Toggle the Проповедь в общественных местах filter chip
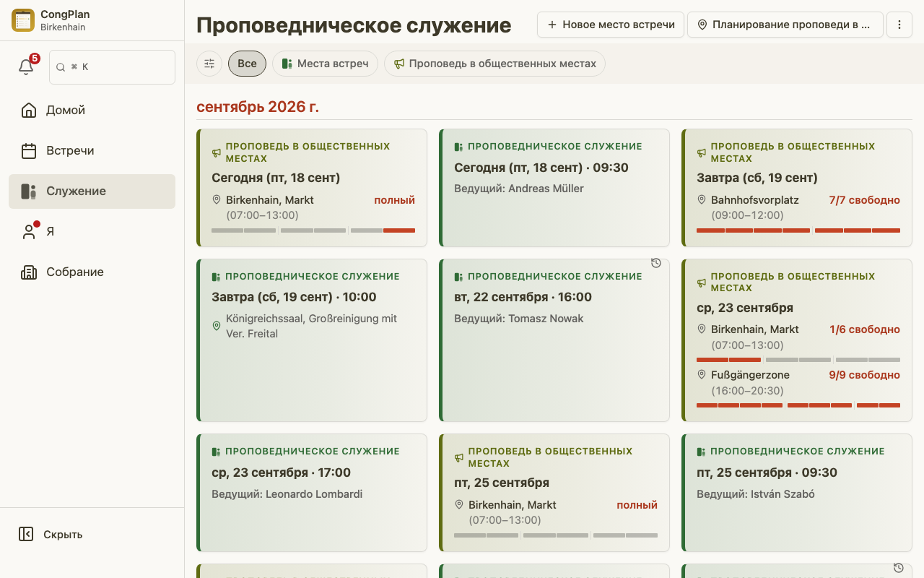924x578 pixels. click(494, 64)
